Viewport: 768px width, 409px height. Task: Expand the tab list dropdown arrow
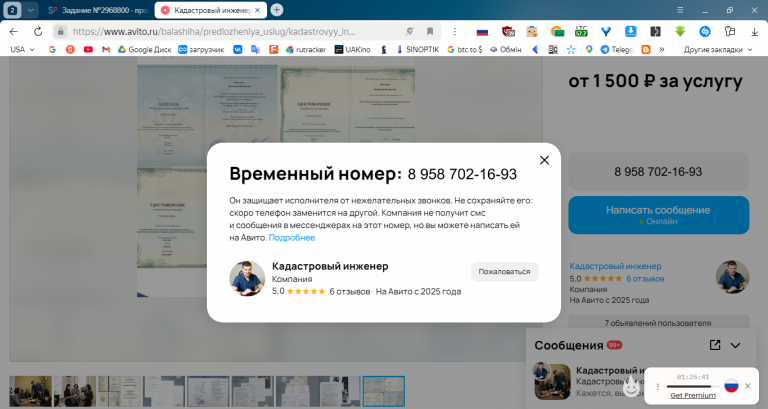30,10
